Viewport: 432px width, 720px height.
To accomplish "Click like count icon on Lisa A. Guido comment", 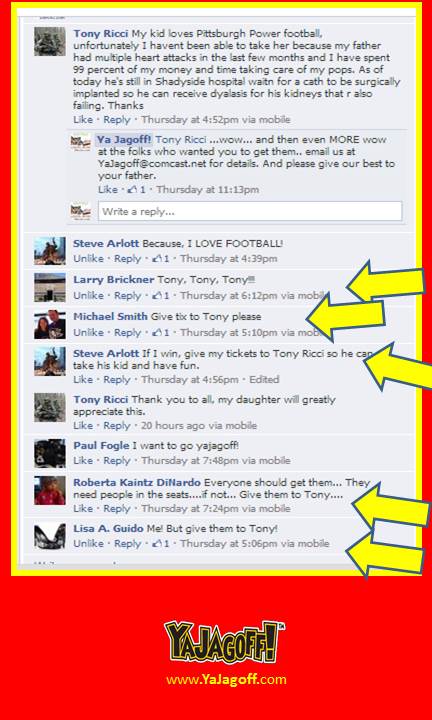I will tap(157, 544).
